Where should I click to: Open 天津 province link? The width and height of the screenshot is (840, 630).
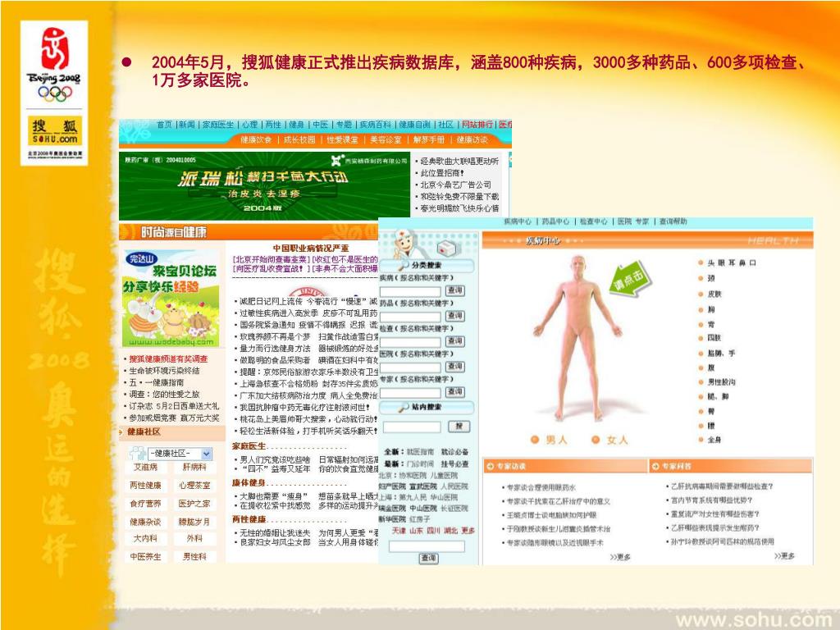coord(399,531)
